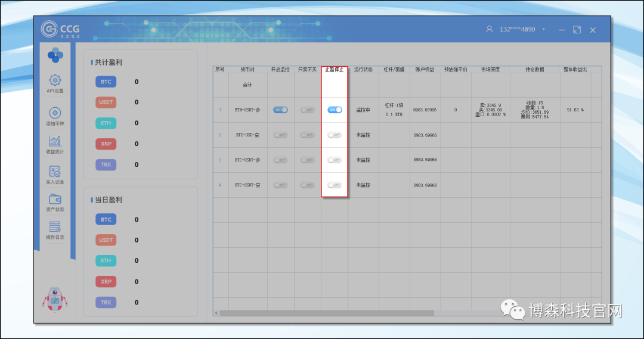Screen dimensions: 644x339
Task: Click the blue clover home icon
Action: pyautogui.click(x=55, y=55)
